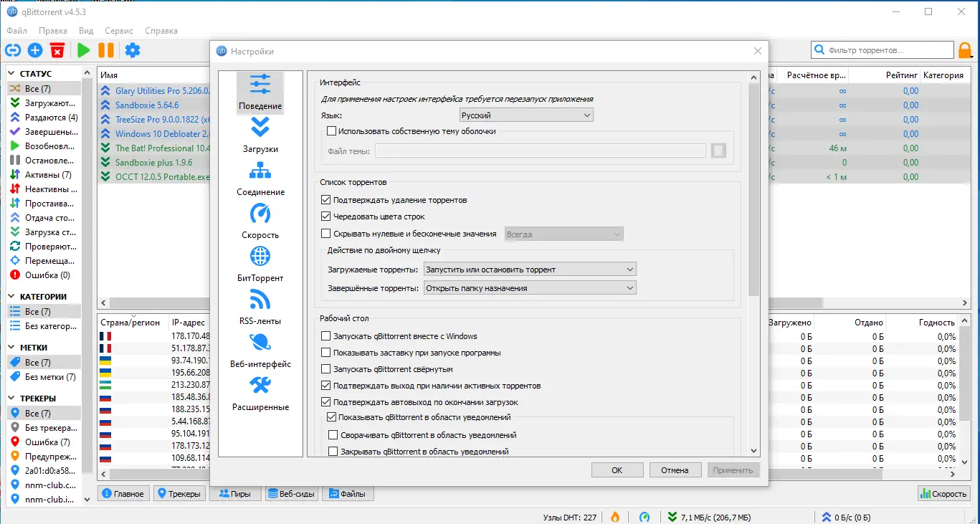Toggle Подтверждать выход при наличии активных торрентов
Screen dimensions: 980x524
tap(326, 386)
